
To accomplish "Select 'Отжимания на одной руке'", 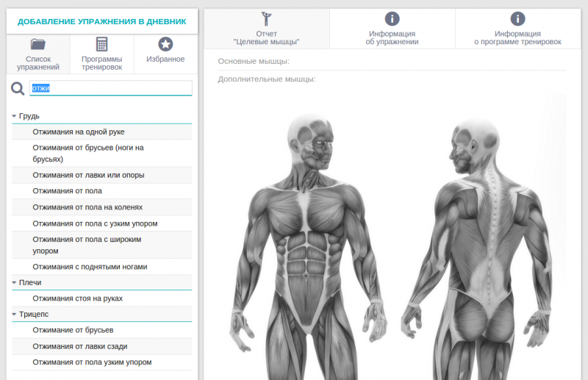I will pyautogui.click(x=102, y=132).
